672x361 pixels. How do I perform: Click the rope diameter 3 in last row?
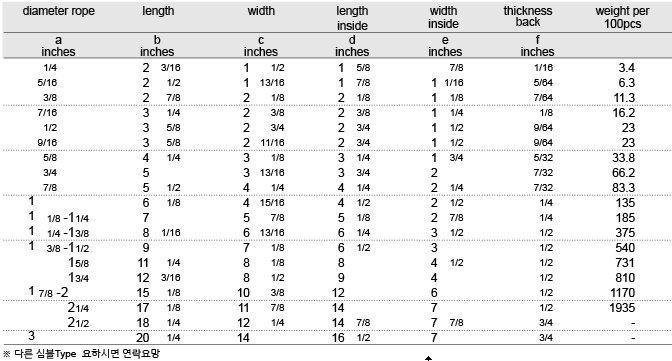click(31, 335)
